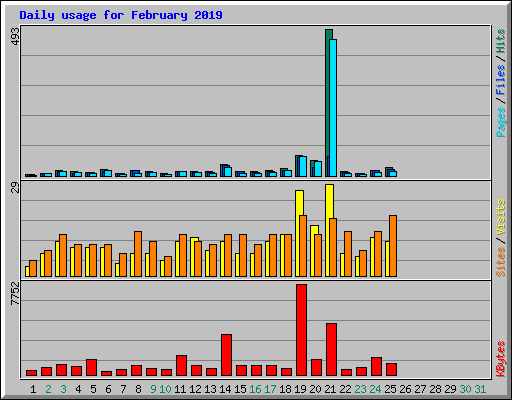Click the orange Sites bar for day 3
The height and width of the screenshot is (400, 512).
(63, 255)
